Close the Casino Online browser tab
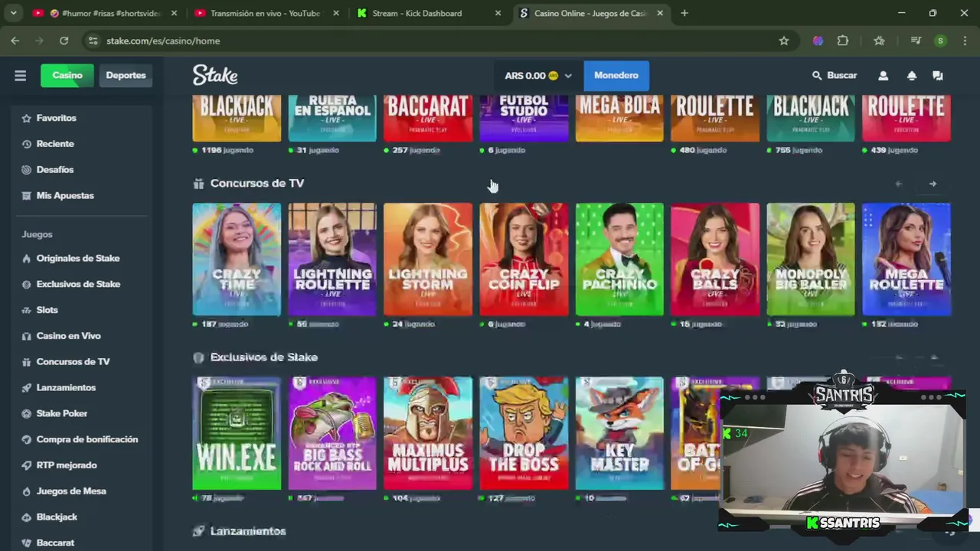The width and height of the screenshot is (980, 551). pos(660,13)
